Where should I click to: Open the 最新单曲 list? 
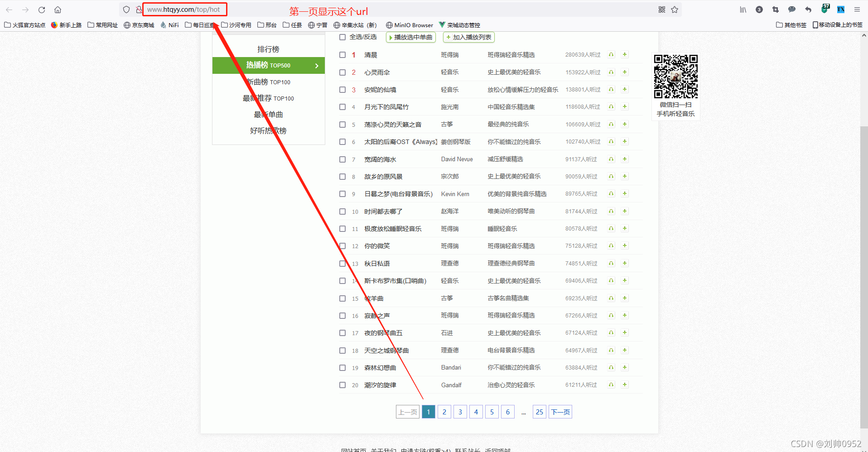pos(269,115)
